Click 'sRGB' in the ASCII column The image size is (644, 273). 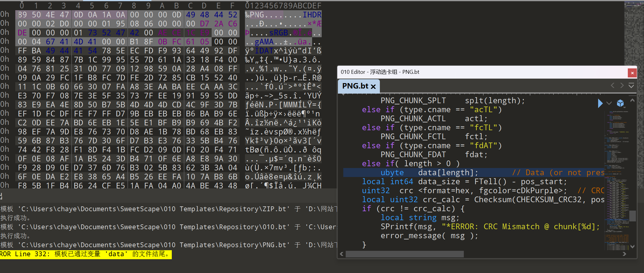click(x=279, y=33)
